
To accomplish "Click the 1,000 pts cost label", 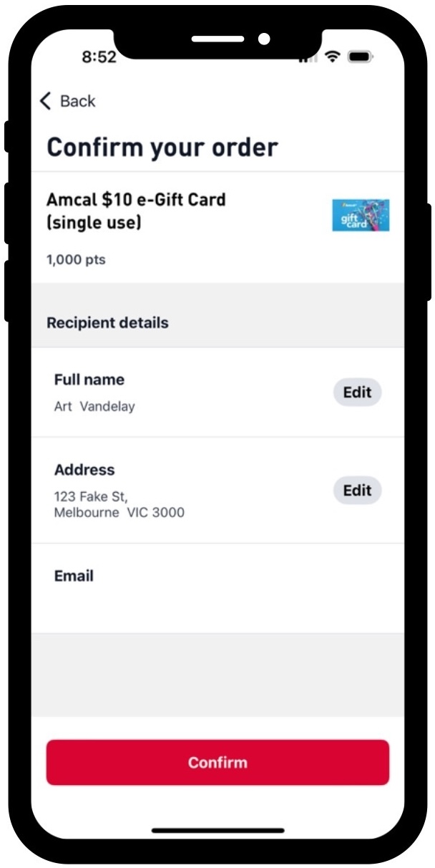I will tap(76, 260).
